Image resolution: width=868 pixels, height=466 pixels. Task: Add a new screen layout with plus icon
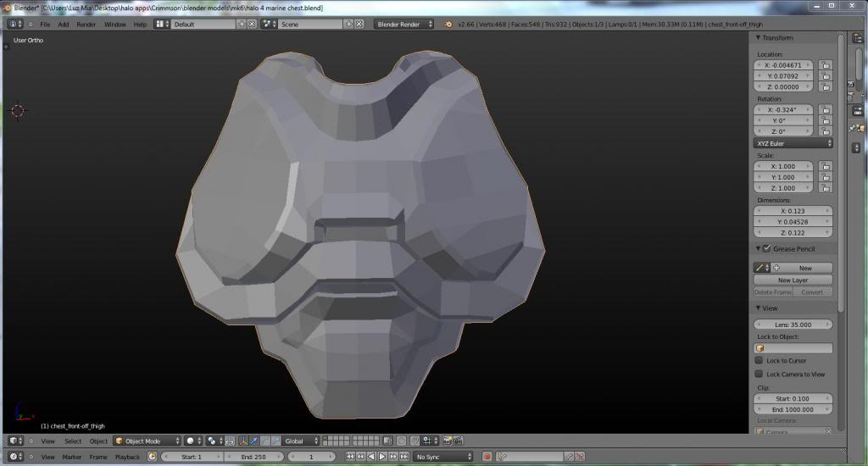[x=242, y=25]
